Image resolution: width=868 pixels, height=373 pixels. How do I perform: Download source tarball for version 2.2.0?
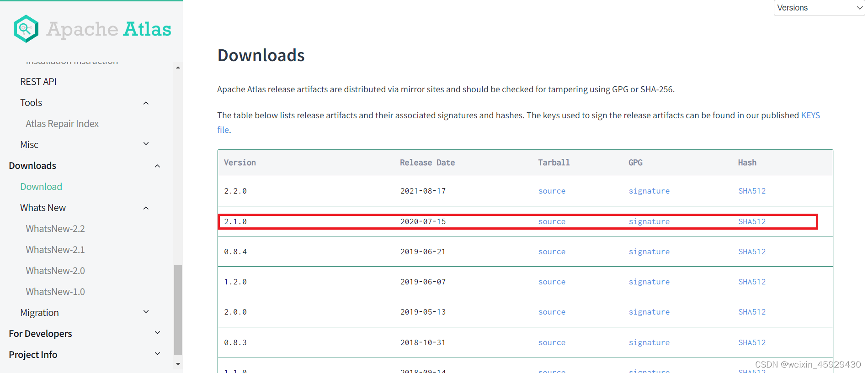point(552,191)
